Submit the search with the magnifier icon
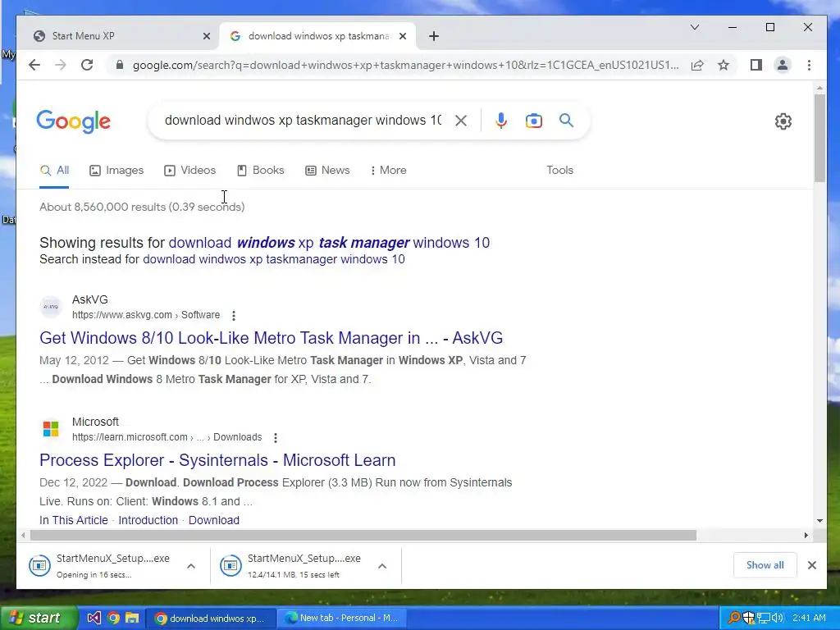 click(x=566, y=121)
